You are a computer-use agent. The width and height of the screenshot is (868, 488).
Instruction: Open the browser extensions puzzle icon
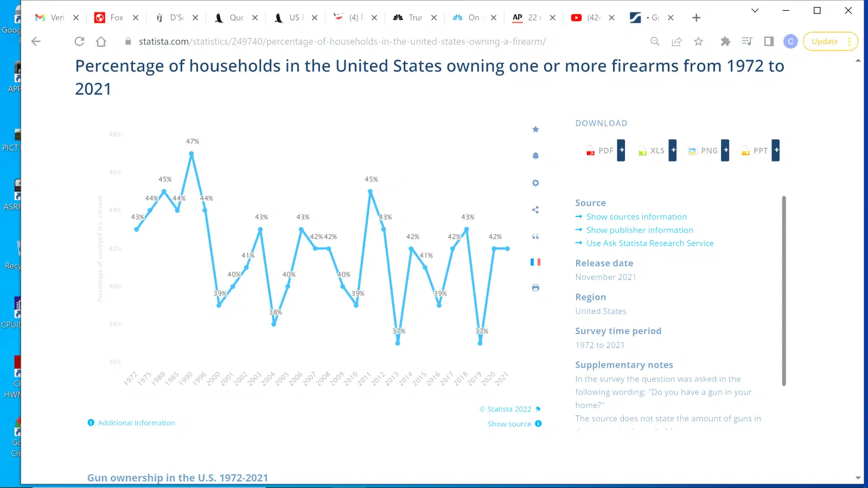725,42
